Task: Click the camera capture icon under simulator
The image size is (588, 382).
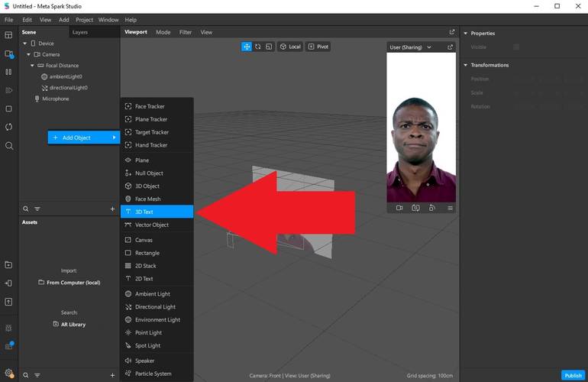Action: (x=415, y=208)
